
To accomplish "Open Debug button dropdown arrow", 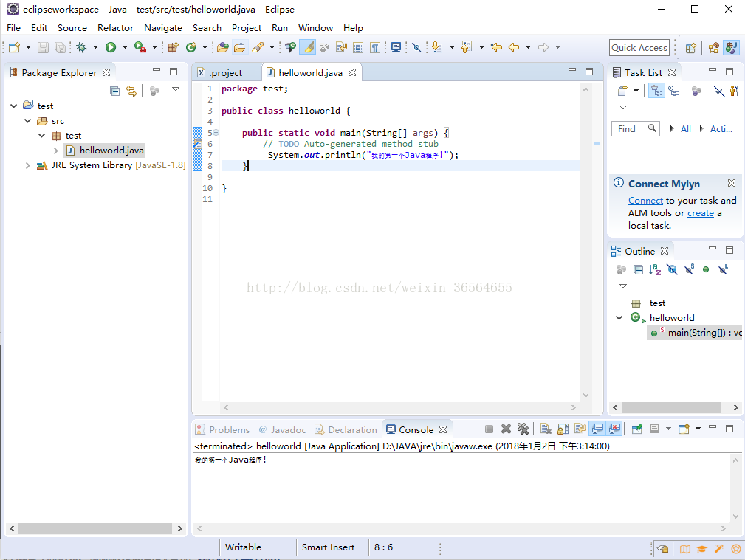I will [x=95, y=47].
